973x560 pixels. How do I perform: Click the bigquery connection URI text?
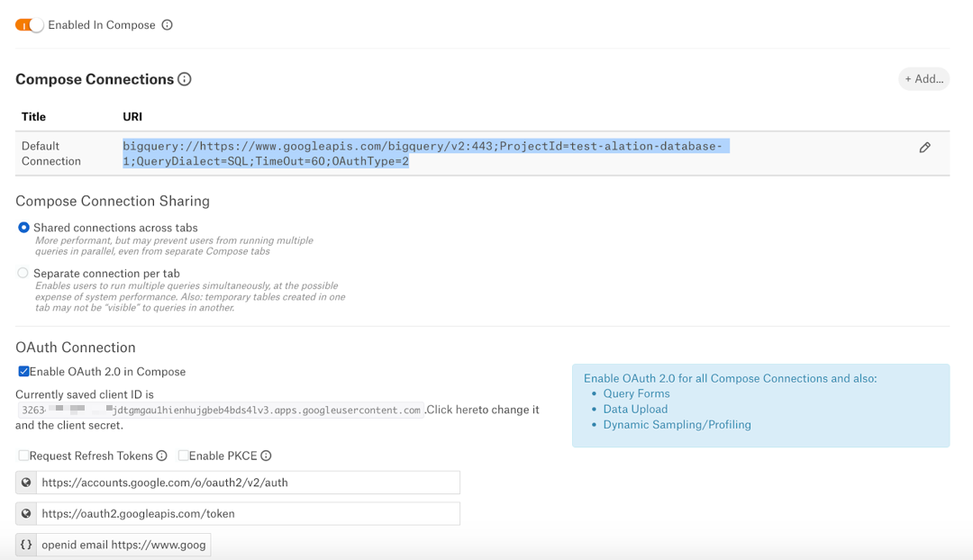click(x=425, y=154)
